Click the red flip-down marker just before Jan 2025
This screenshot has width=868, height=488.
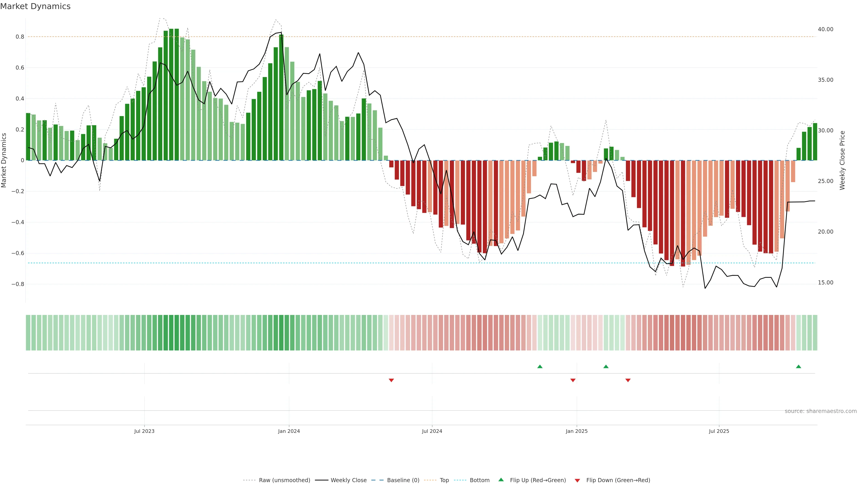click(x=573, y=380)
